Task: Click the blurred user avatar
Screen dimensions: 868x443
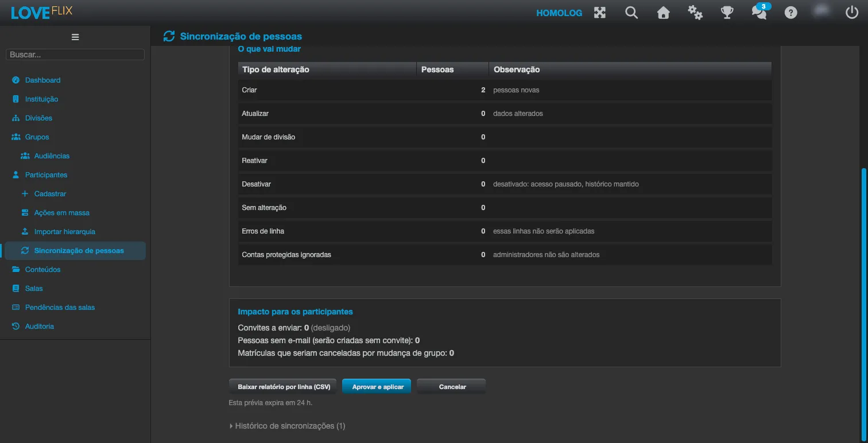Action: 821,11
